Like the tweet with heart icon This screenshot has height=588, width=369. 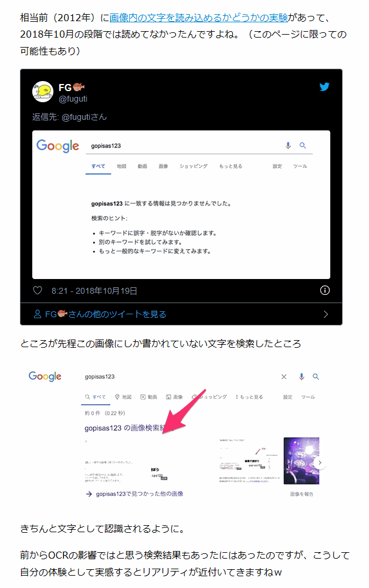[38, 290]
